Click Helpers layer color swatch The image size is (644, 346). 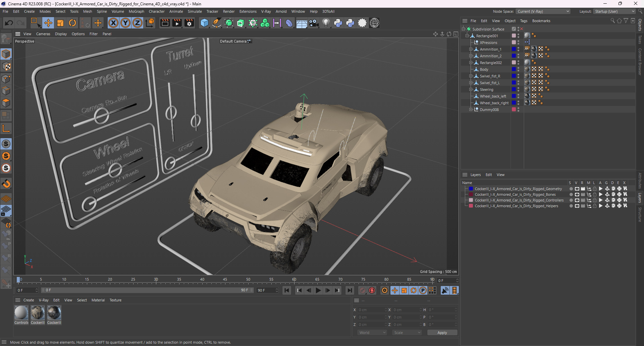pyautogui.click(x=471, y=206)
